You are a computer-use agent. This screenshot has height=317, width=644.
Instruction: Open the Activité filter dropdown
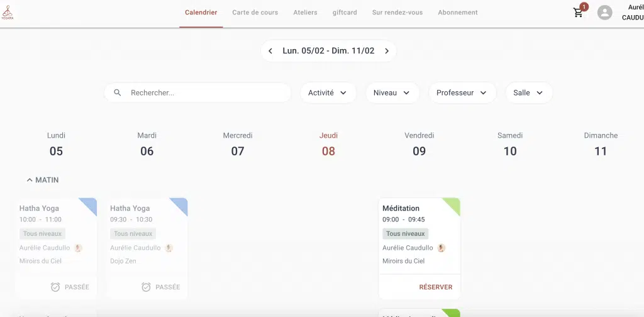(x=328, y=92)
